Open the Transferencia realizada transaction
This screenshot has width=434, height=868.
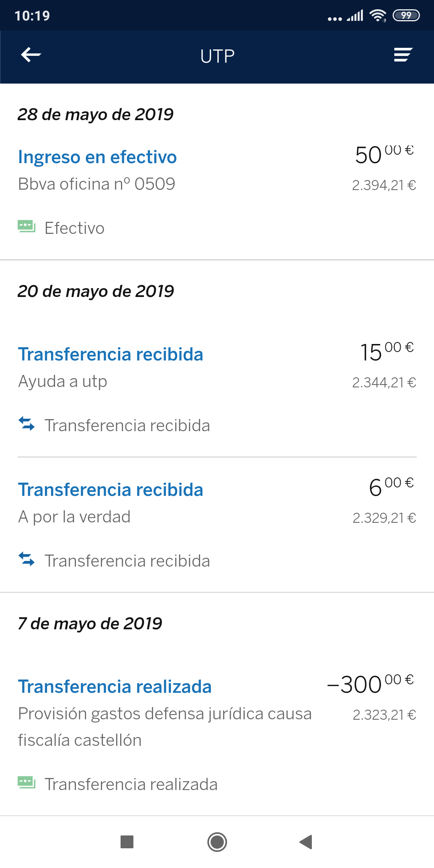coord(115,687)
